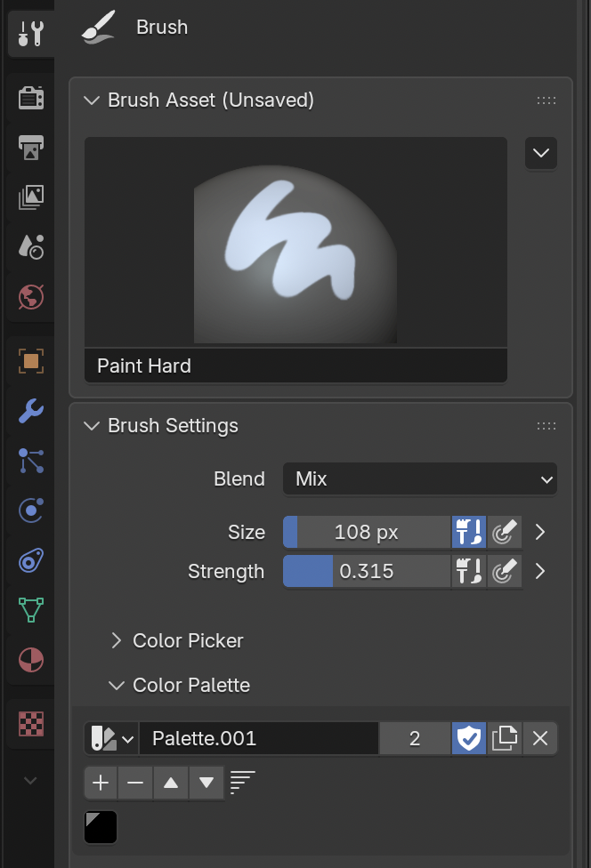591x868 pixels.
Task: Open the brush asset options dropdown arrow
Action: 541,153
